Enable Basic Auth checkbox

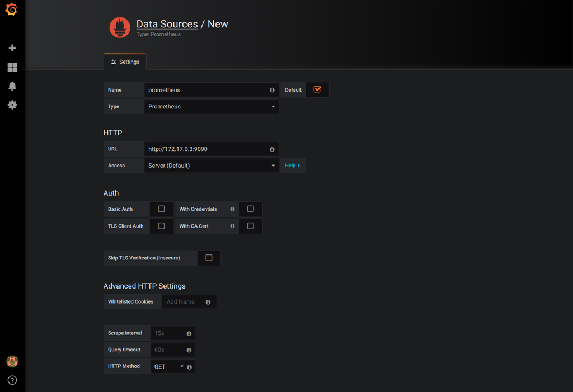(161, 209)
